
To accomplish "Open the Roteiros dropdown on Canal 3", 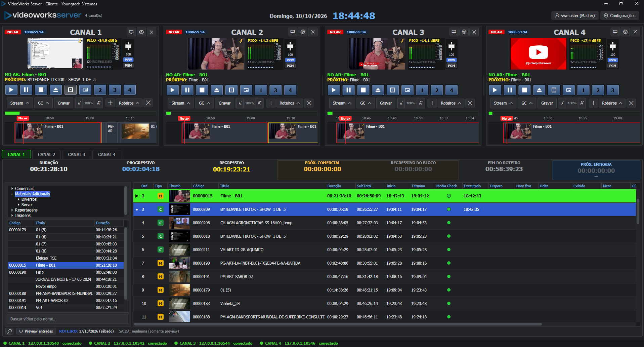I will (x=451, y=103).
